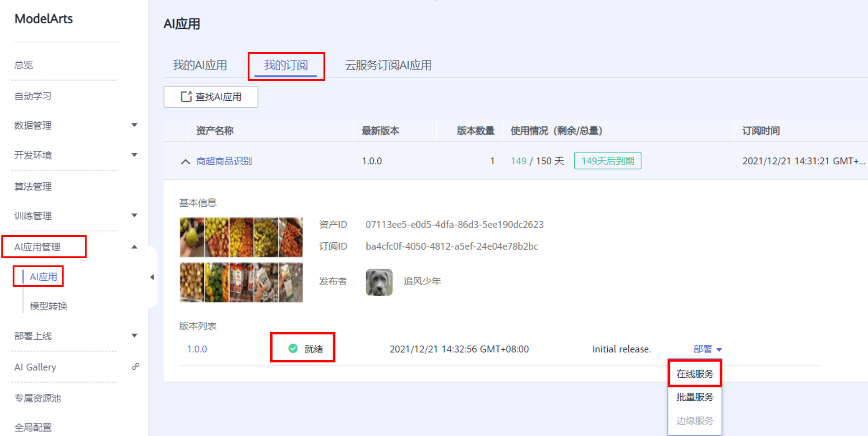Click the 最新版本 column header
This screenshot has width=868, height=436.
point(380,131)
